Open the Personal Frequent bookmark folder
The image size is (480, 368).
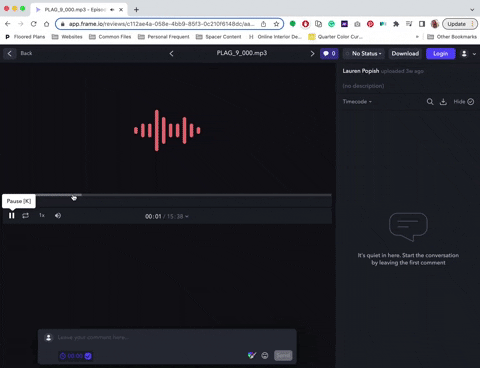point(164,37)
